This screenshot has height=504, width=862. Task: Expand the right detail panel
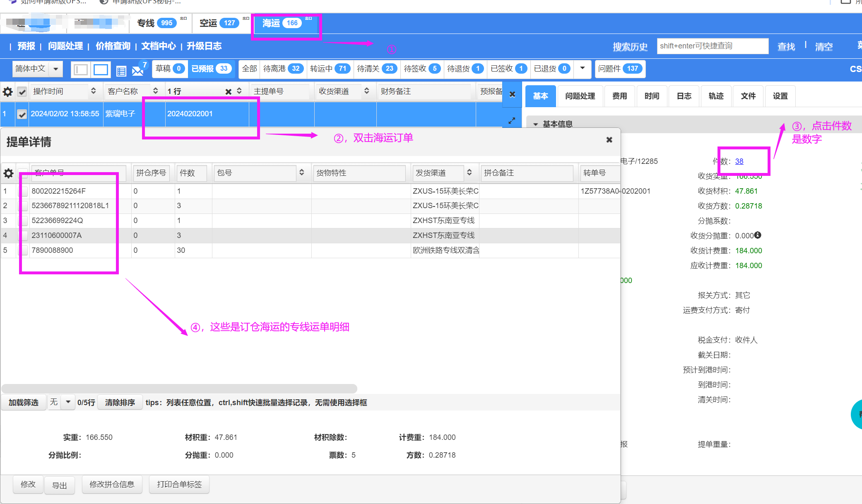[512, 120]
